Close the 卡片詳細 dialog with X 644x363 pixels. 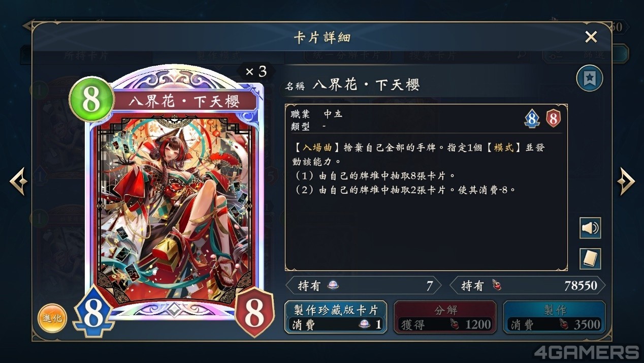[591, 37]
